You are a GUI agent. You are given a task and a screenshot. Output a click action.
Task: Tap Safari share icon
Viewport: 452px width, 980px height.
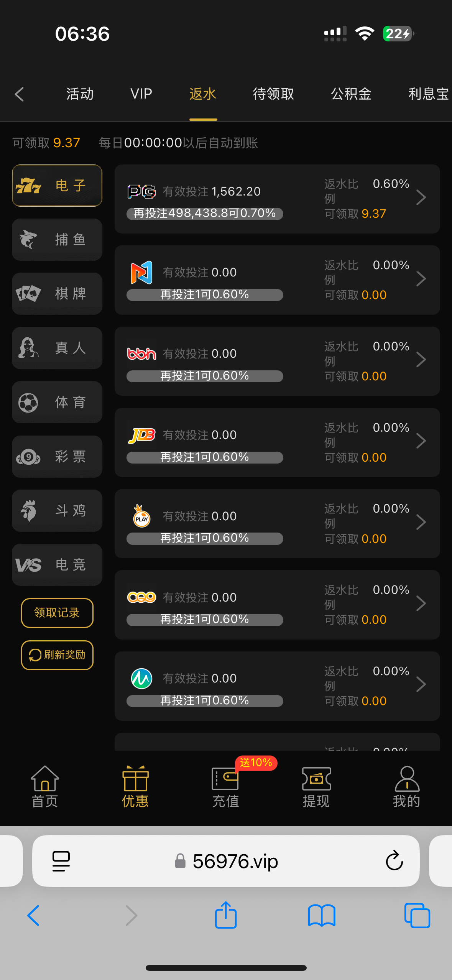click(x=226, y=915)
